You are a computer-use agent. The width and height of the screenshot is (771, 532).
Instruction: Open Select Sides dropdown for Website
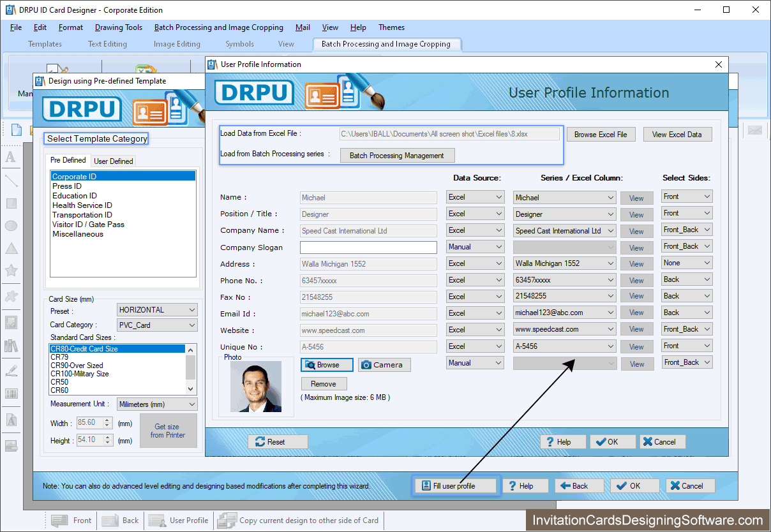pos(687,329)
